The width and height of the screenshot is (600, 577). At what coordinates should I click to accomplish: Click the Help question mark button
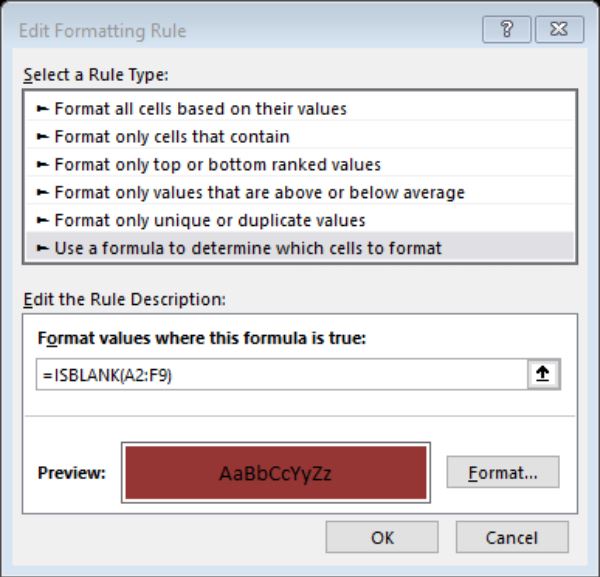pyautogui.click(x=506, y=29)
